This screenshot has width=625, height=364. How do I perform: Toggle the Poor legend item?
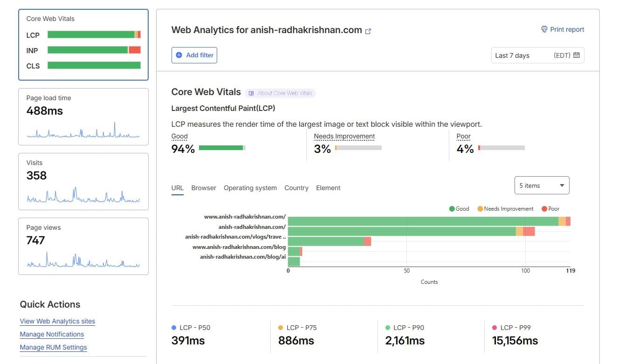(550, 209)
